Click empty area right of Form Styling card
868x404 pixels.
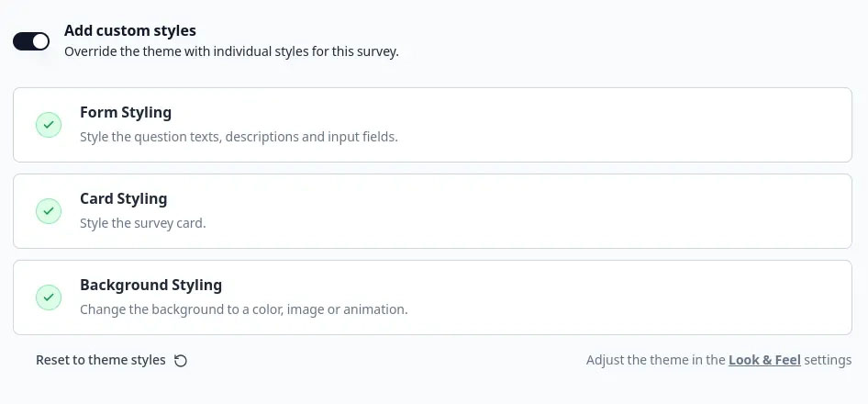click(642, 125)
